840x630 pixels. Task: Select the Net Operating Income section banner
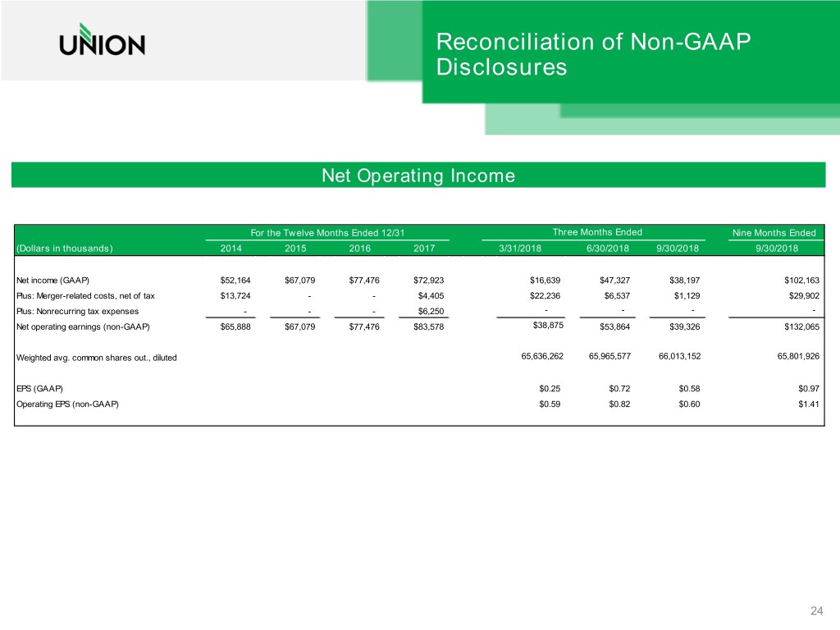tap(418, 176)
